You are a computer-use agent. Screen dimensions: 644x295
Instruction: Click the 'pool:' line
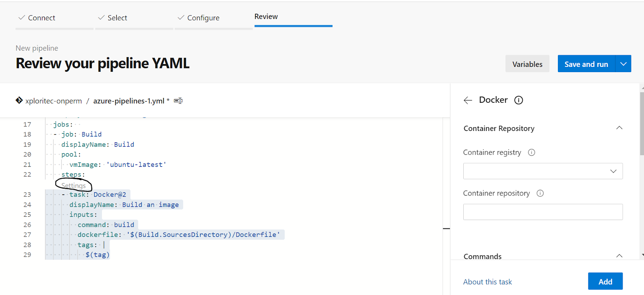pos(71,154)
